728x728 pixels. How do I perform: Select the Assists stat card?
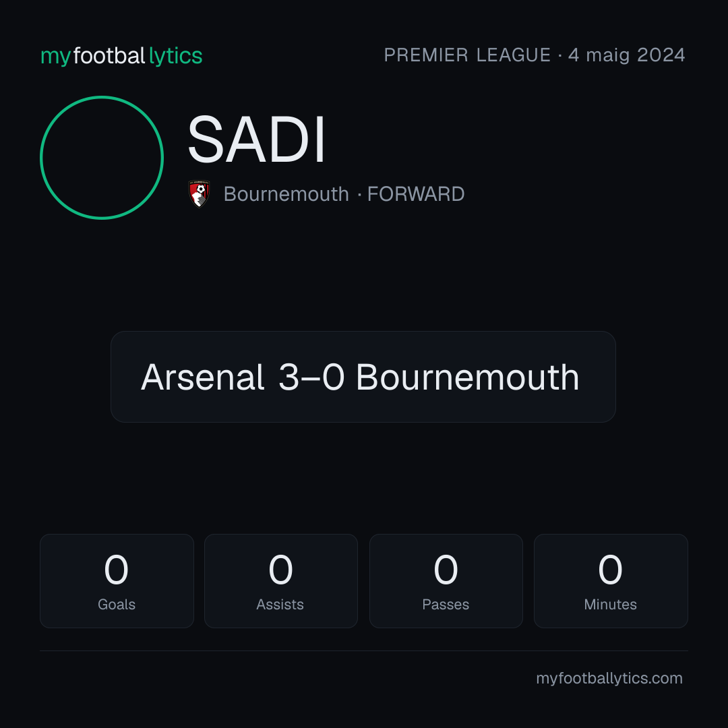(x=281, y=581)
